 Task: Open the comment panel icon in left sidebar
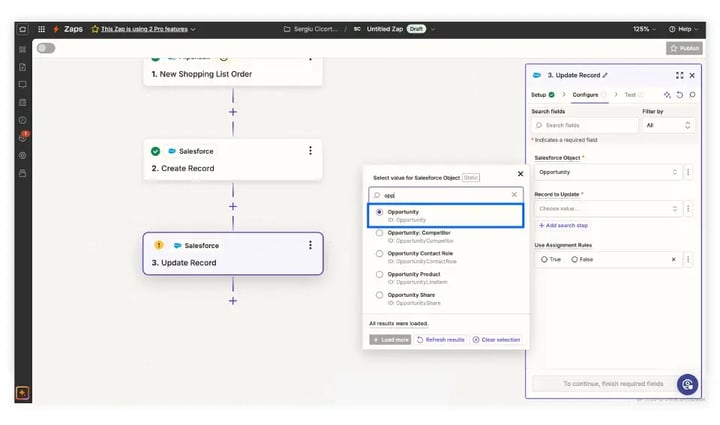[x=22, y=84]
